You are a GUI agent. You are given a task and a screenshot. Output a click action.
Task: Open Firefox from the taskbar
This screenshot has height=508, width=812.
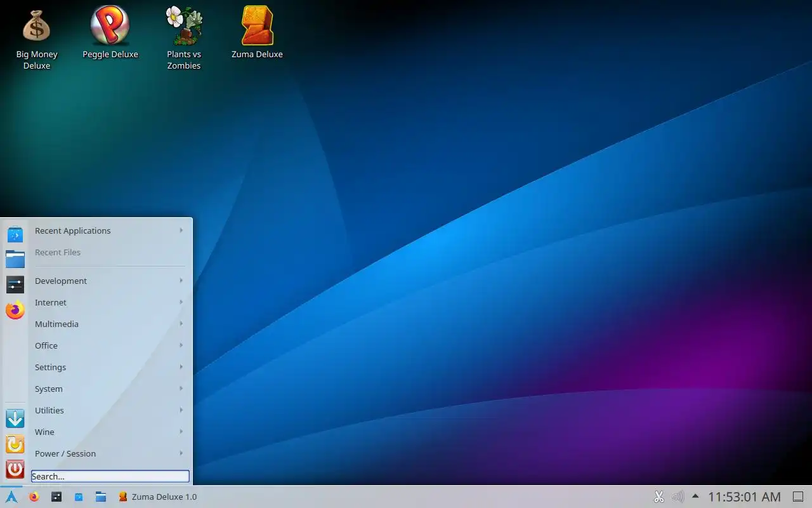(x=34, y=497)
